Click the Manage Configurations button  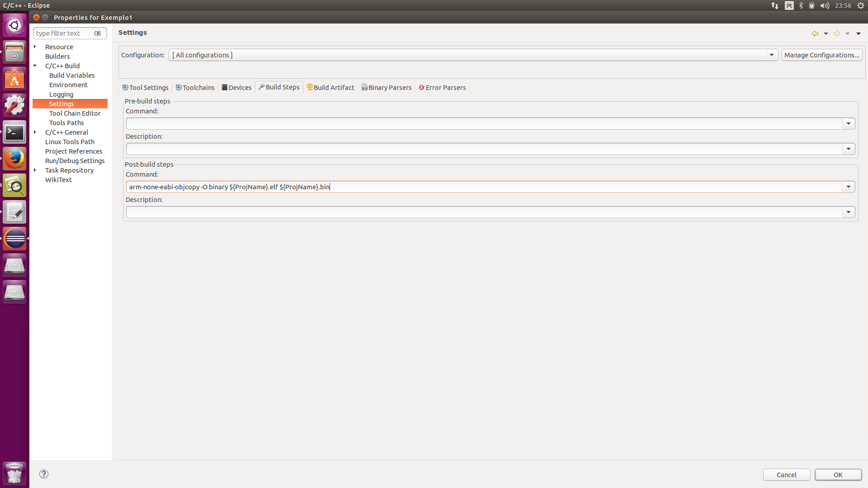coord(821,55)
